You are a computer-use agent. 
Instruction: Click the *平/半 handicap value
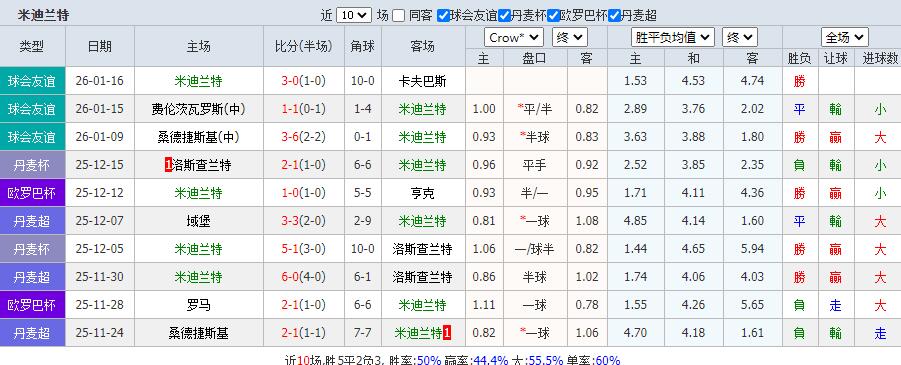(534, 109)
